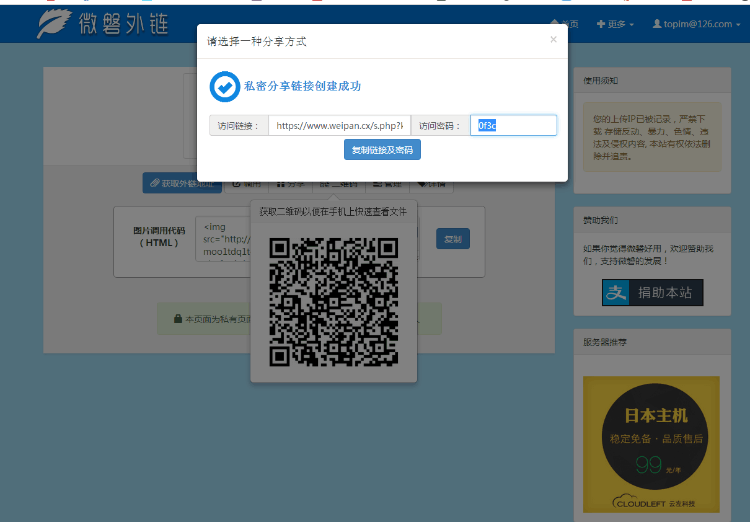750x522 pixels.
Task: Click the 捐助本站 Alipay donate button
Action: (652, 292)
